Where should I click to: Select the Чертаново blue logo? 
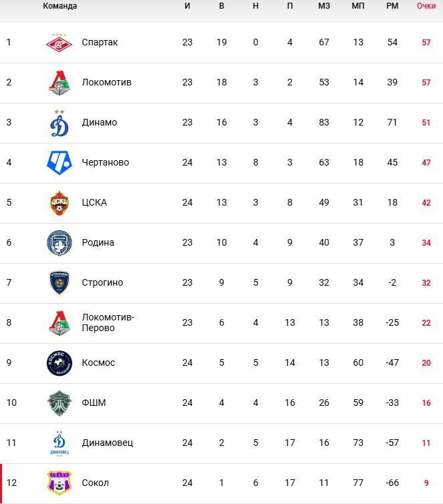click(59, 163)
